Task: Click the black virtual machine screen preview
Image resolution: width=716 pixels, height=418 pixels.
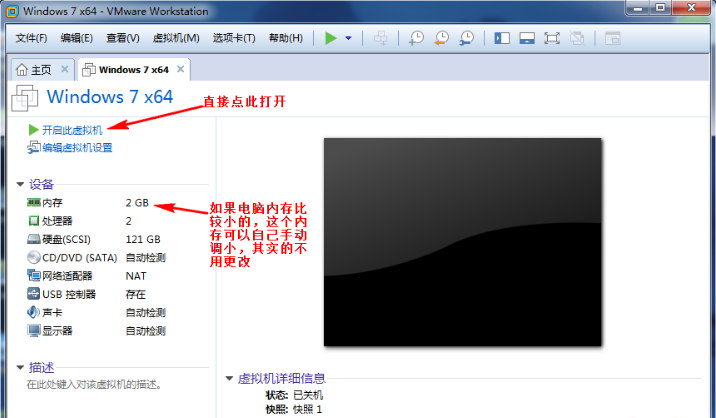Action: [463, 242]
